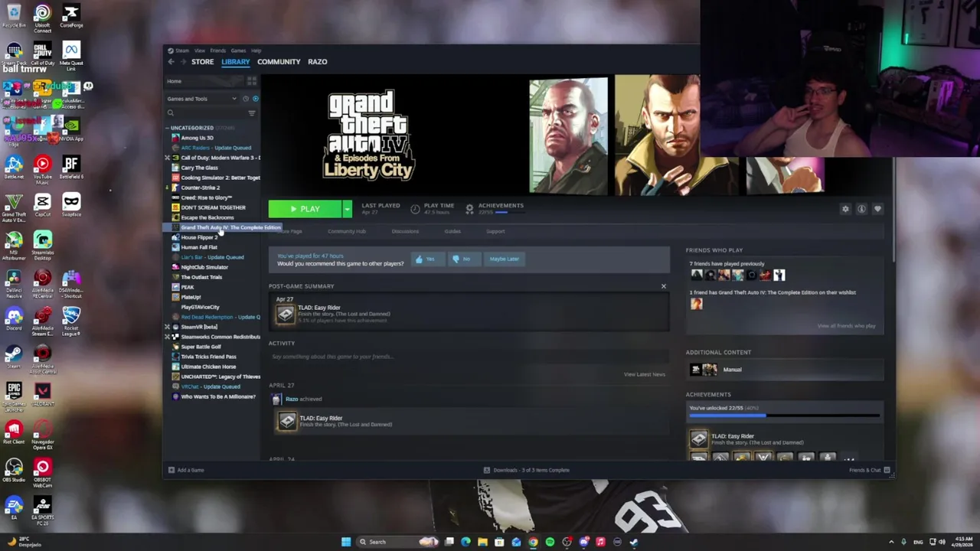
Task: Click View Latest News link
Action: (645, 374)
